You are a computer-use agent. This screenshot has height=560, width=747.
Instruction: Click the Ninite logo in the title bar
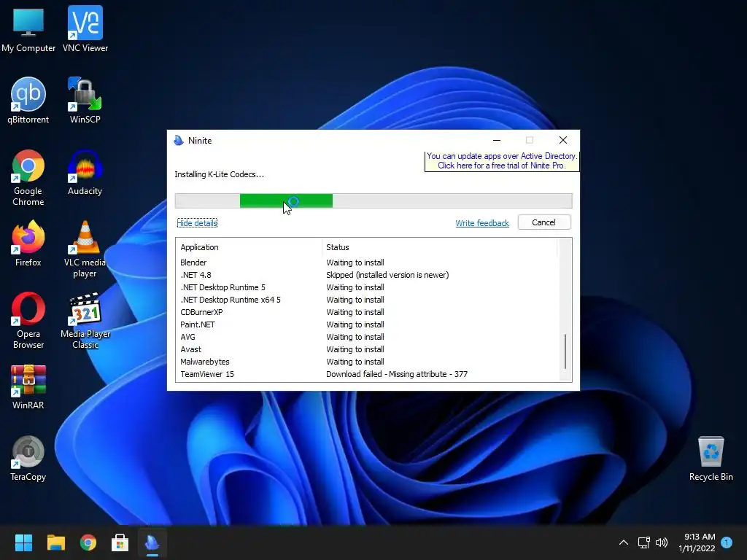coord(179,141)
